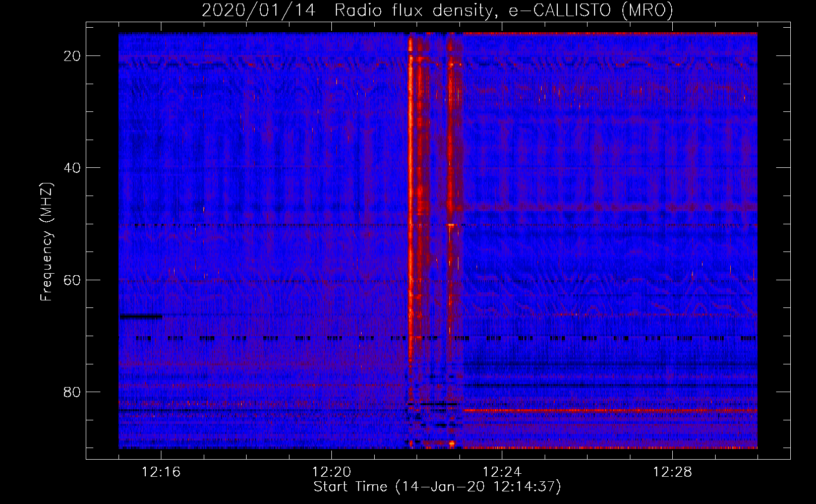The width and height of the screenshot is (816, 504).
Task: Click the 12:24 time tick label
Action: (502, 472)
